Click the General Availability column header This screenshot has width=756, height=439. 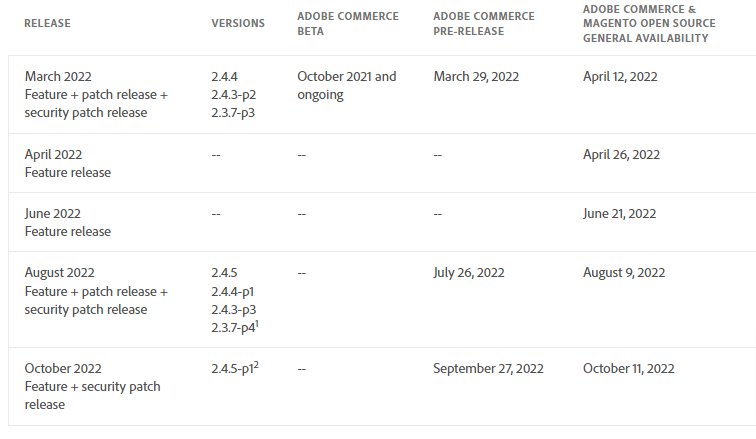[x=646, y=23]
